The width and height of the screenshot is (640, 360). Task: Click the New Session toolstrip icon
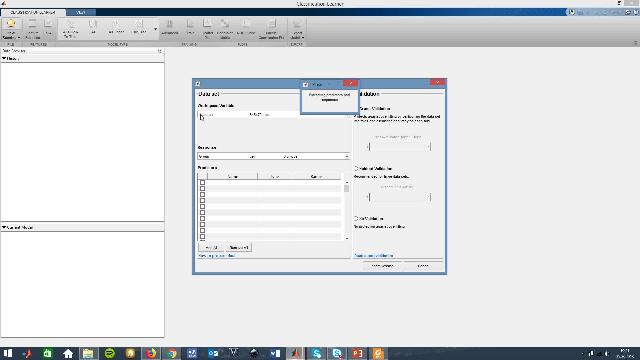click(11, 29)
